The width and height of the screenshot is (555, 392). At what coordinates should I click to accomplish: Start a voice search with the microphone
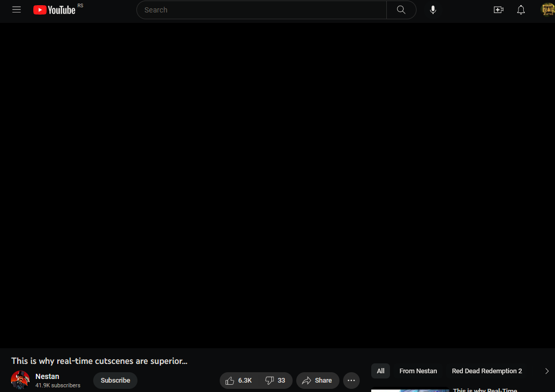(x=433, y=9)
